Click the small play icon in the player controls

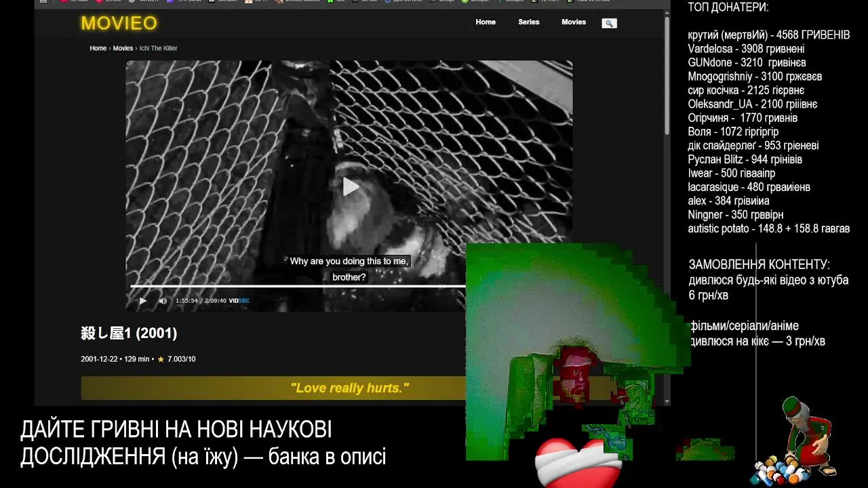[x=142, y=301]
